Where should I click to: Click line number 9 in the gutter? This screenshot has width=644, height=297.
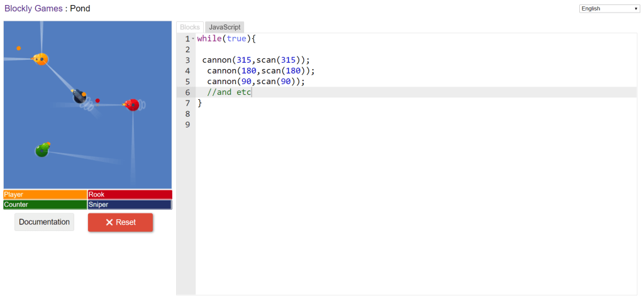coord(187,124)
